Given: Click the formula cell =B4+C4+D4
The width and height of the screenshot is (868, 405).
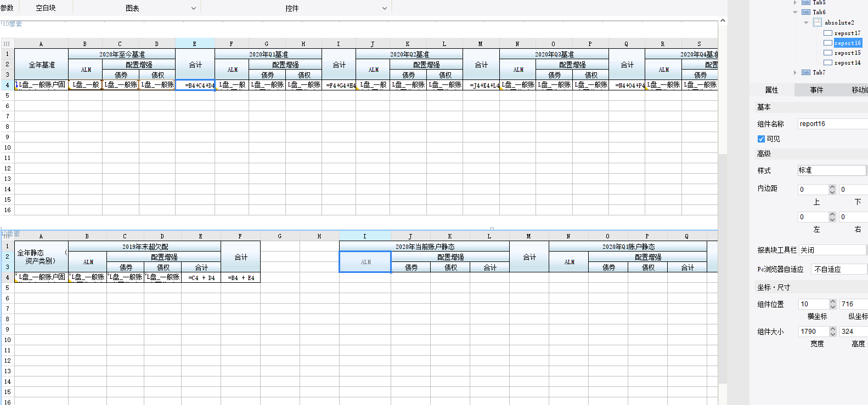Looking at the screenshot, I should pyautogui.click(x=195, y=85).
